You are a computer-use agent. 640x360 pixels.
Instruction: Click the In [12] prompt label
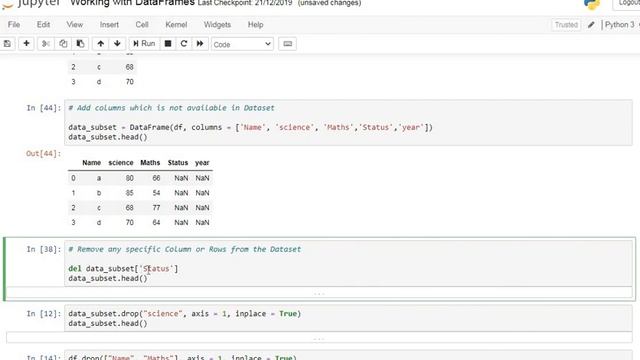[44, 313]
